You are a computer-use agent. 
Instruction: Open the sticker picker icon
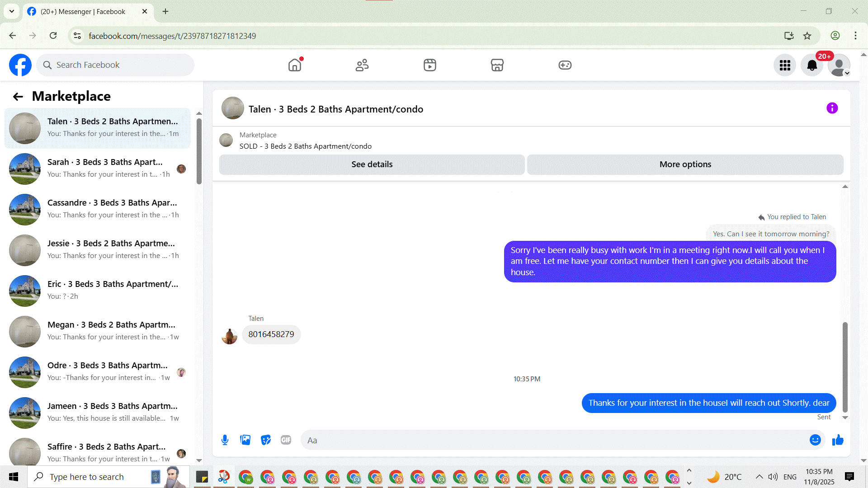266,440
